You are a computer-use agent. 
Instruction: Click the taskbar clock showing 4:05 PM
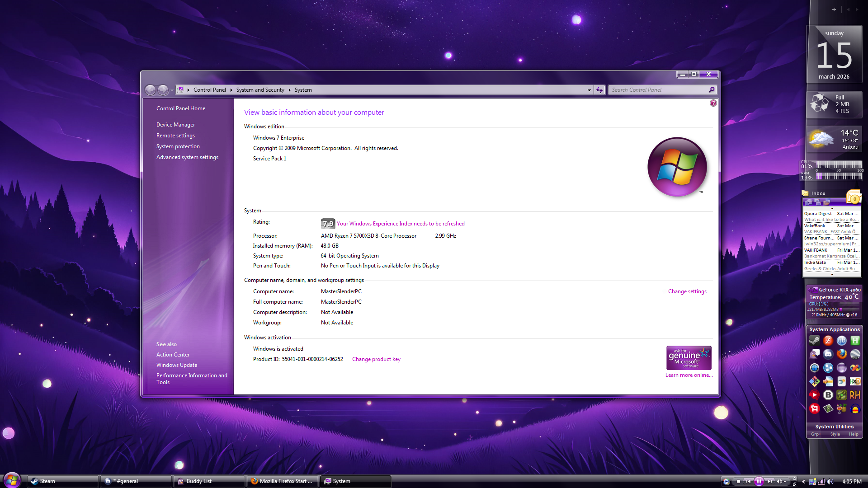[852, 482]
